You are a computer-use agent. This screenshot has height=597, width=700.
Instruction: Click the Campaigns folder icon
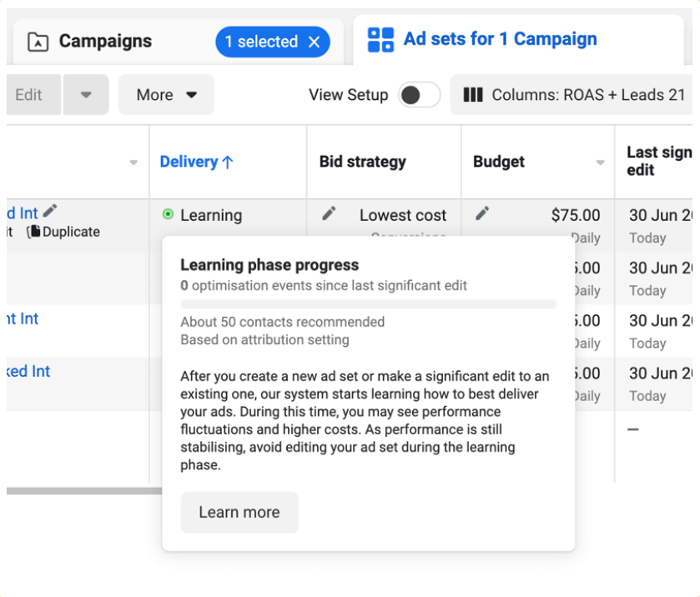coord(38,42)
